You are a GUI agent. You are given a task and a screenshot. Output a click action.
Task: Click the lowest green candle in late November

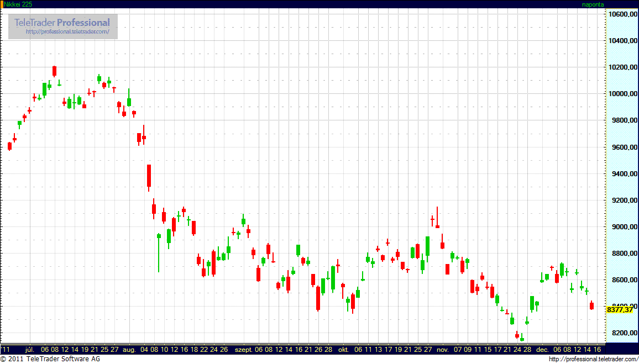pyautogui.click(x=522, y=338)
